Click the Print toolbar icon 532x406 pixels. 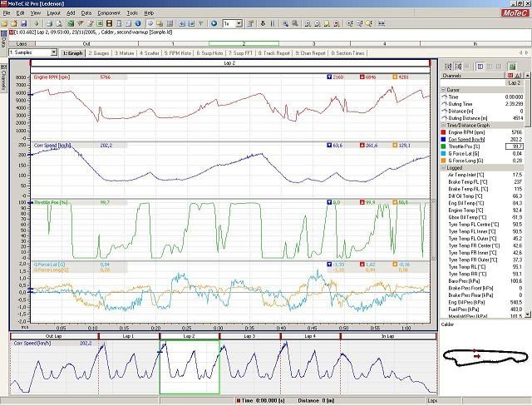[x=49, y=23]
